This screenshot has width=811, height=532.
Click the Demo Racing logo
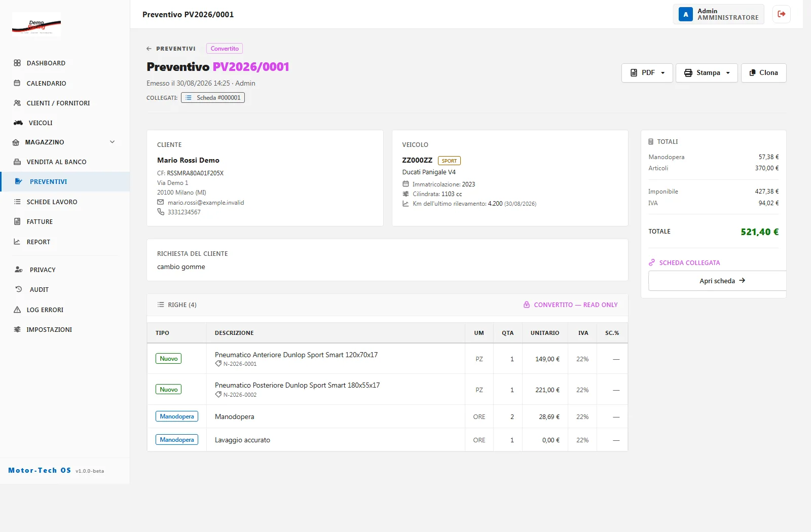point(36,24)
